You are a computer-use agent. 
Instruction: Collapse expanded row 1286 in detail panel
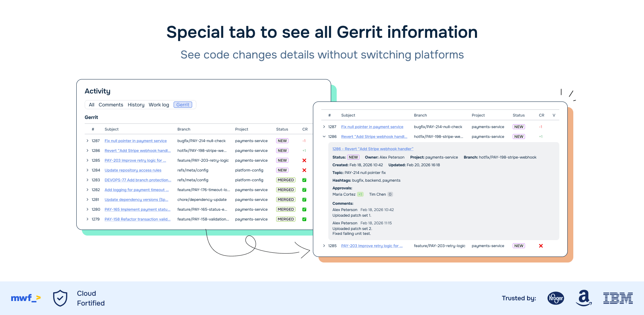pos(324,136)
